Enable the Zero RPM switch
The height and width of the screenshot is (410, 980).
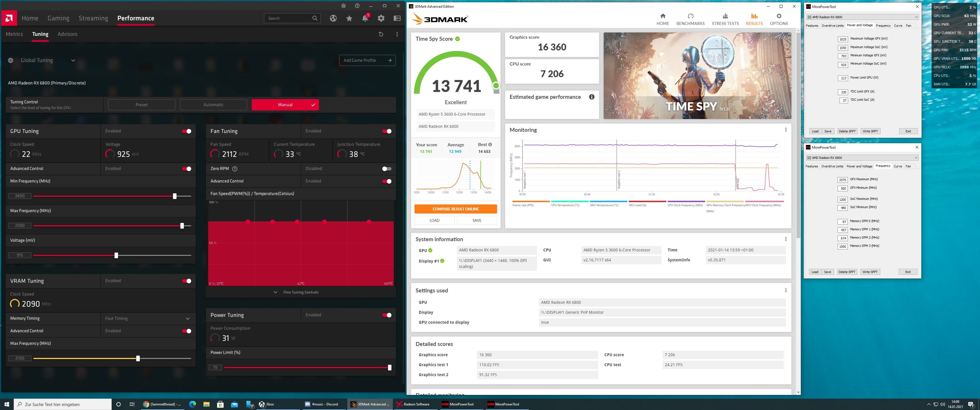[387, 169]
